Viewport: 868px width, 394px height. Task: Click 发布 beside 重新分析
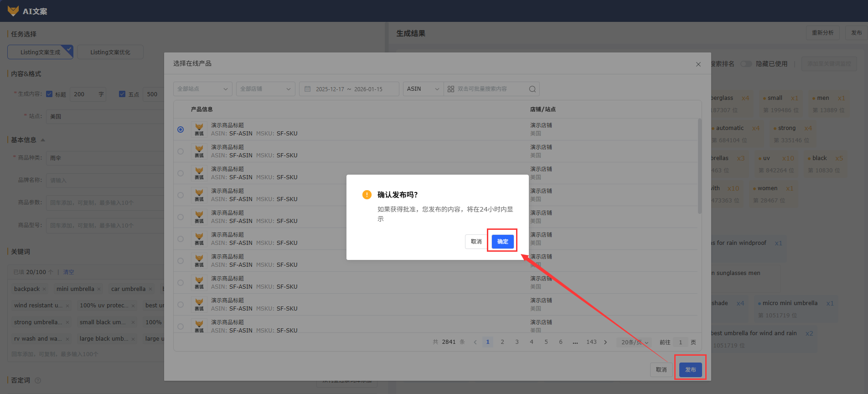857,33
